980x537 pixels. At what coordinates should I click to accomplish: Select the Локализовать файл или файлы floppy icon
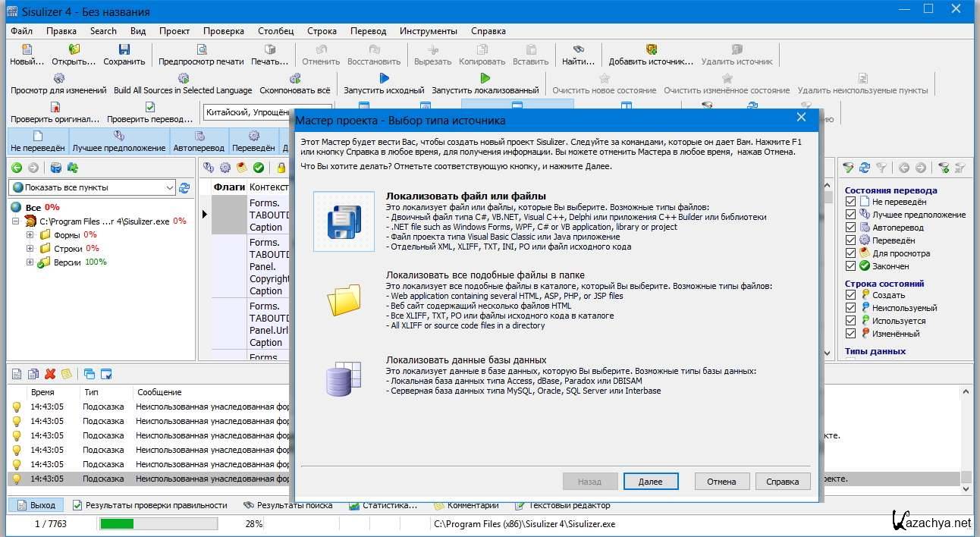click(x=344, y=221)
